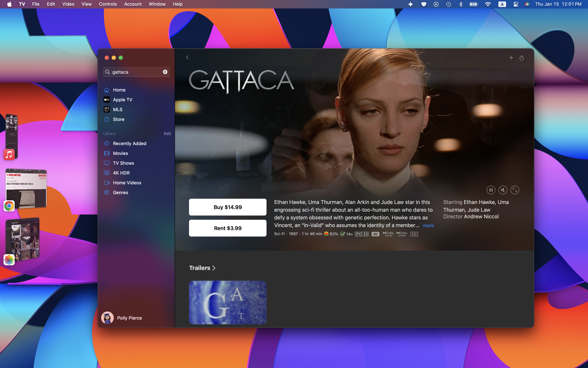Open Apple TV in sidebar
588x368 pixels.
tap(122, 100)
